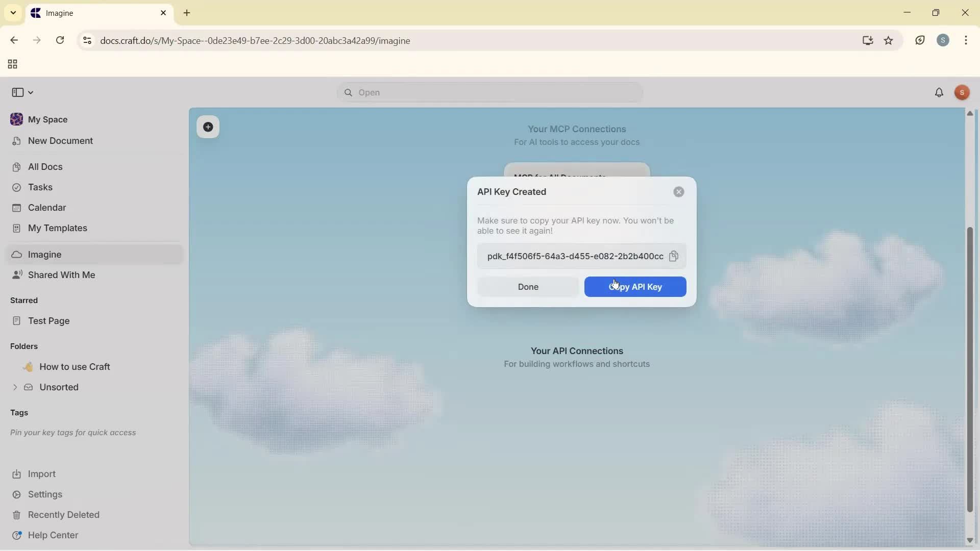
Task: Open the browser tab search dropdown
Action: pyautogui.click(x=13, y=13)
